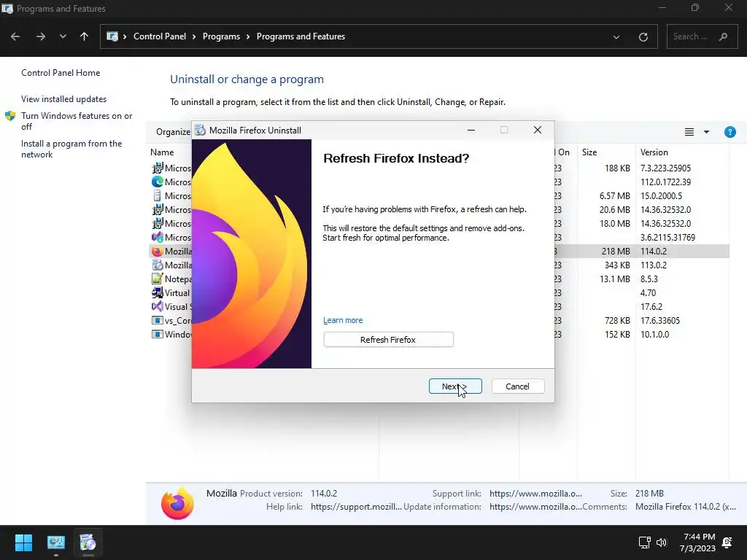Cancel the Mozilla Firefox Uninstall wizard
The image size is (747, 560).
click(x=517, y=386)
